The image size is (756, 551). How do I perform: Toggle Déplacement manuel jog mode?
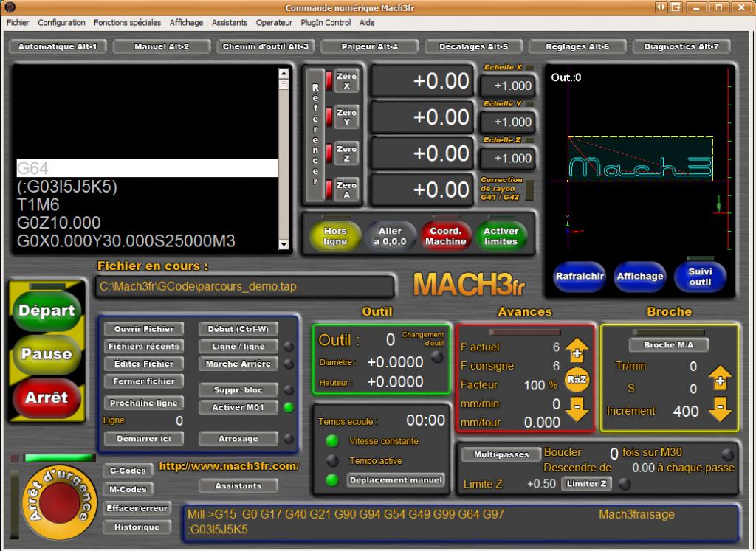(x=396, y=479)
